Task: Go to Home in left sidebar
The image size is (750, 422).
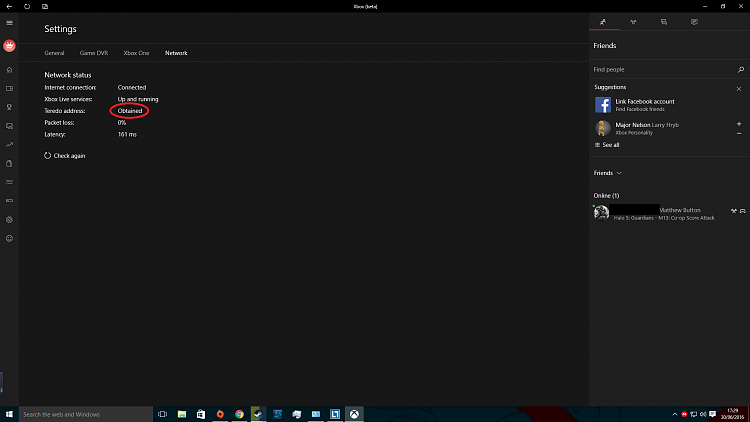Action: pos(9,70)
